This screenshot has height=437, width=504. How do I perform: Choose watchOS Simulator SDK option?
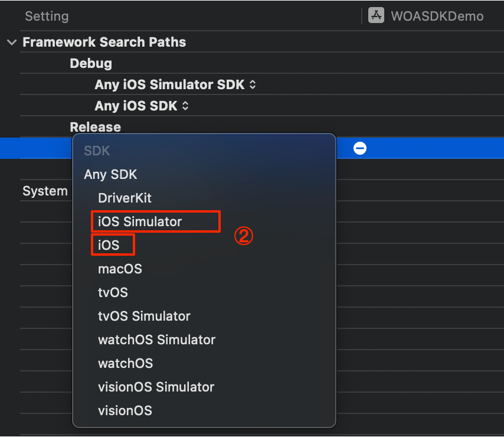tap(156, 340)
